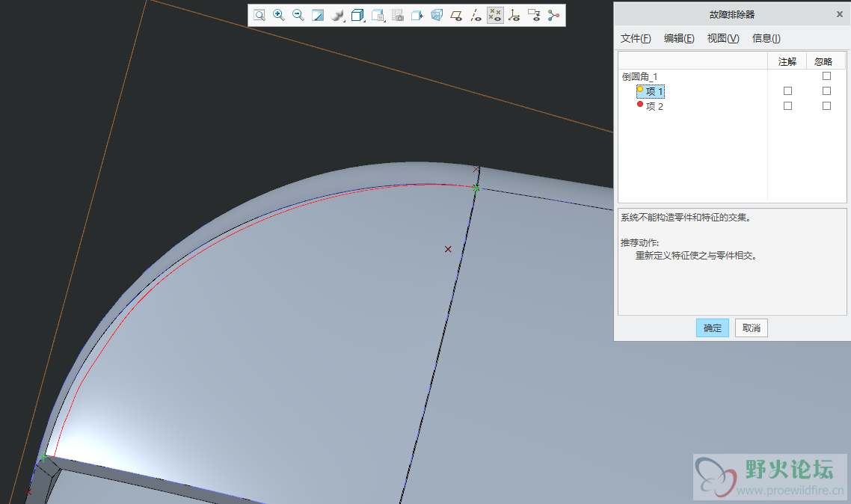Select the 倒圆角_1 tree entry
The image size is (851, 504).
(x=639, y=76)
